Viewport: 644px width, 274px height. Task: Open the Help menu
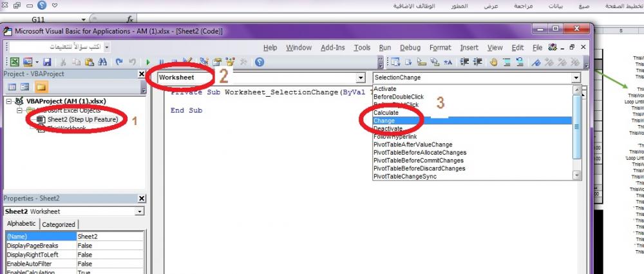(270, 48)
